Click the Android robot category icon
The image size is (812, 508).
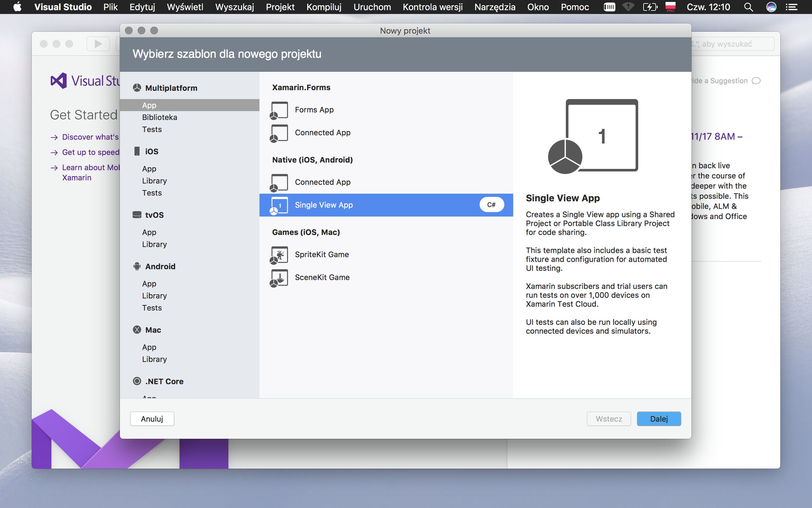pos(137,266)
